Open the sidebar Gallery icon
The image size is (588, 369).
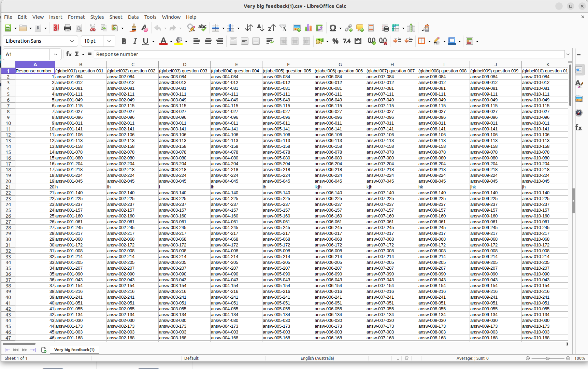click(579, 99)
